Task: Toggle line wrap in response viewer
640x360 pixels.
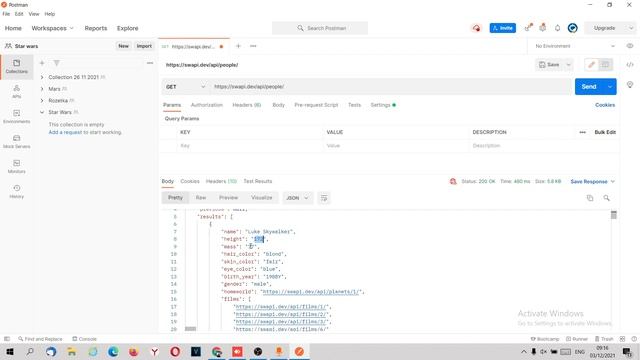Action: tap(324, 198)
